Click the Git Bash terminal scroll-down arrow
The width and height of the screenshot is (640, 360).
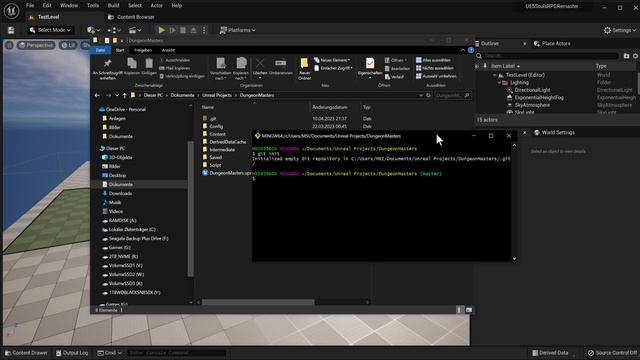click(x=514, y=258)
